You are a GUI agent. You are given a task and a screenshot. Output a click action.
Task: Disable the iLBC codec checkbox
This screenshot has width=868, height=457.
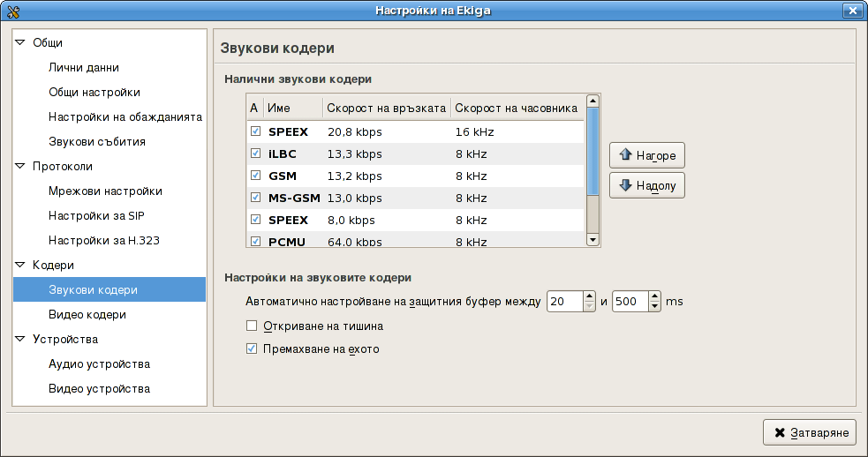tap(255, 154)
